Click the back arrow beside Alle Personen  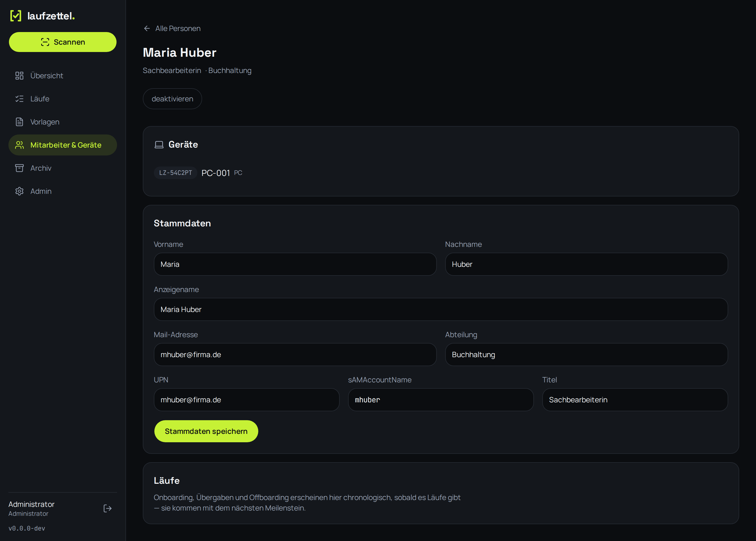[147, 28]
